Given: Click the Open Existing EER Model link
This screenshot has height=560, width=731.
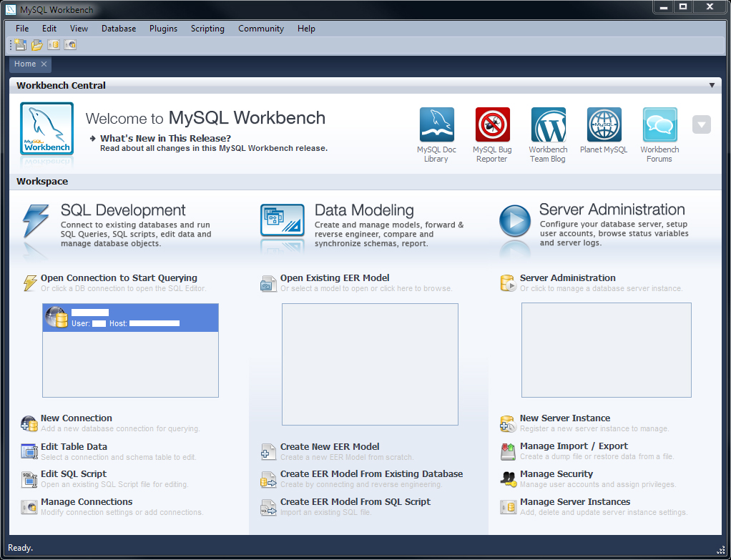Looking at the screenshot, I should [335, 278].
